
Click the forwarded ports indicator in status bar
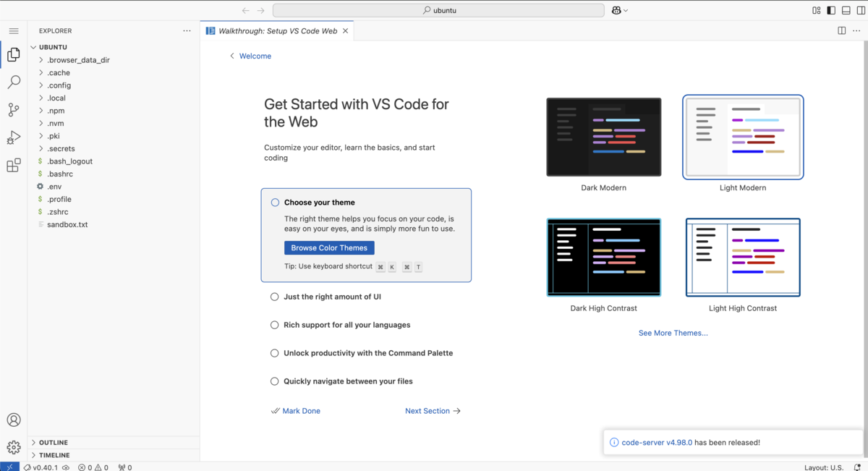pyautogui.click(x=125, y=467)
